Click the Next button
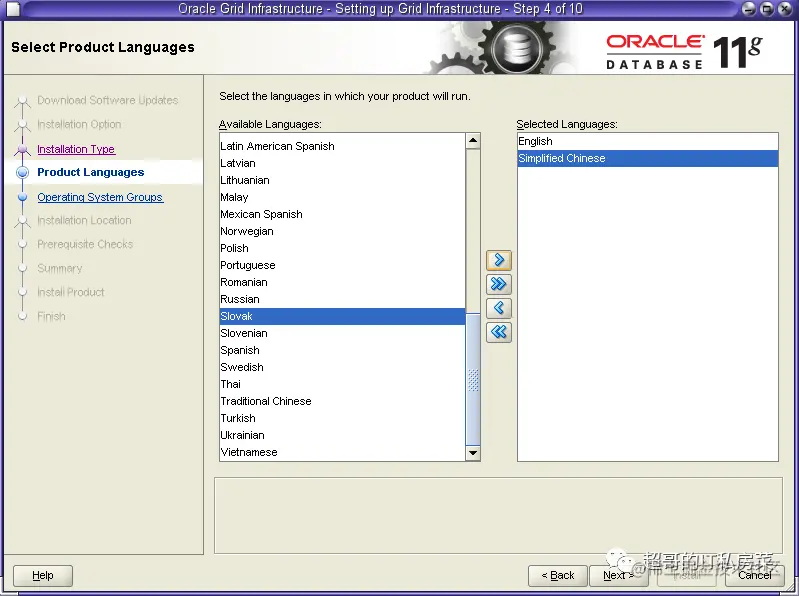The image size is (799, 596). coord(618,576)
